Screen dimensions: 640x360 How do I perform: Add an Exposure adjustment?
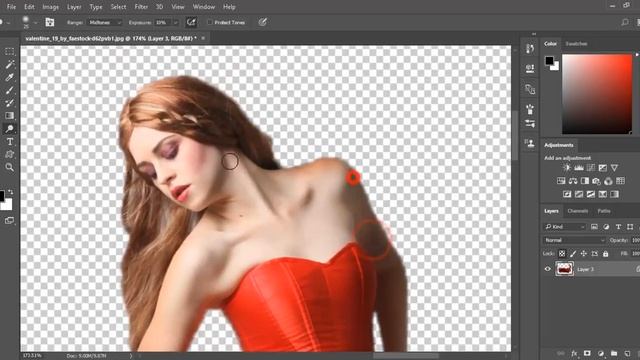[x=602, y=168]
